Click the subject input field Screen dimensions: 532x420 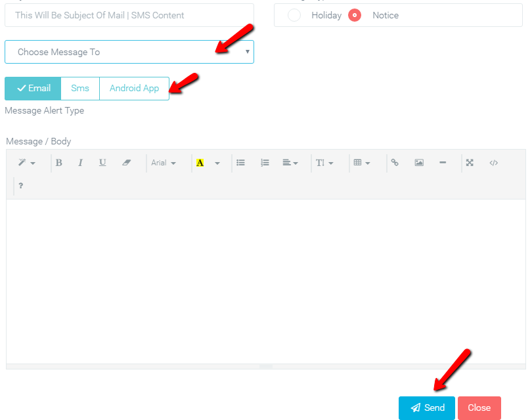[x=129, y=15]
